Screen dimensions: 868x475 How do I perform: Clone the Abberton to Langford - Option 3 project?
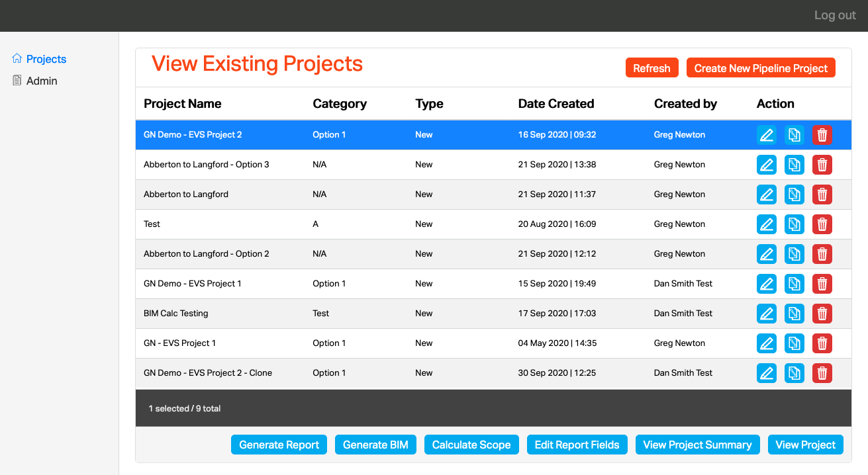pos(795,165)
